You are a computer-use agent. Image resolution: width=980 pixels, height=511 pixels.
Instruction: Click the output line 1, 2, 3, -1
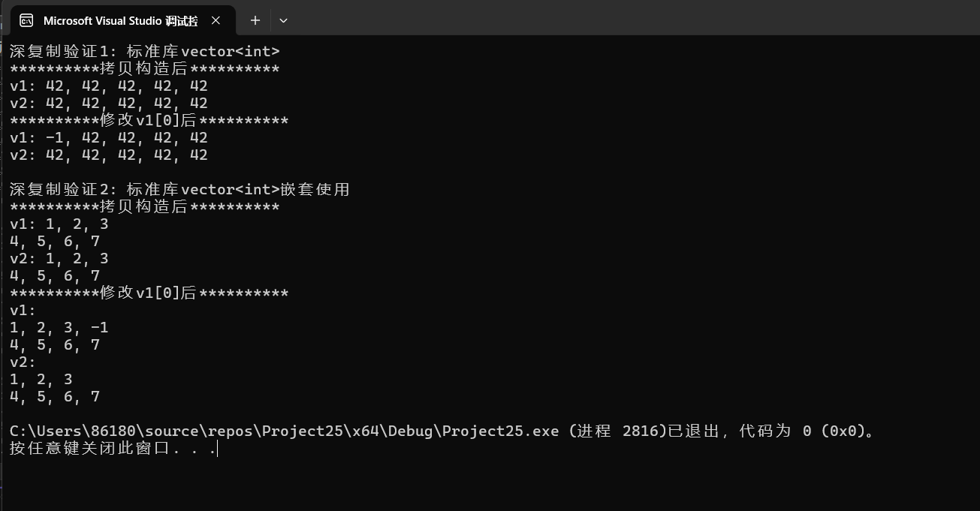click(x=59, y=328)
